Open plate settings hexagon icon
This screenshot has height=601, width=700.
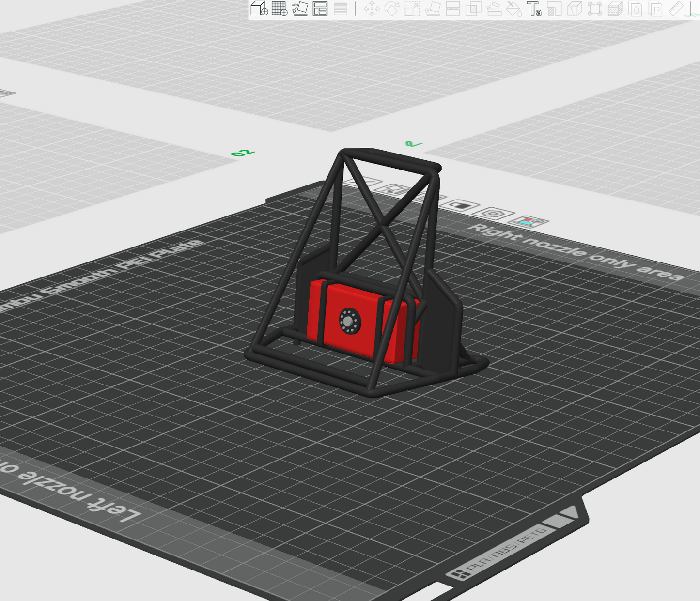pos(493,213)
